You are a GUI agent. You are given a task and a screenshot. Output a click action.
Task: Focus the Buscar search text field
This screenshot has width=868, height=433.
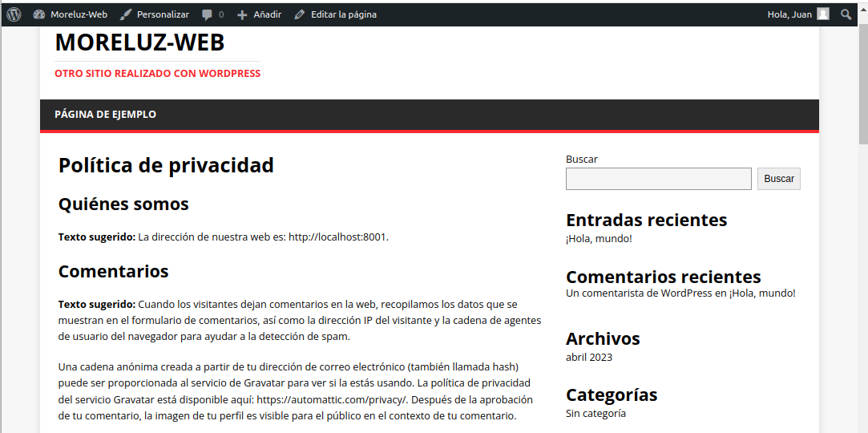pyautogui.click(x=658, y=179)
